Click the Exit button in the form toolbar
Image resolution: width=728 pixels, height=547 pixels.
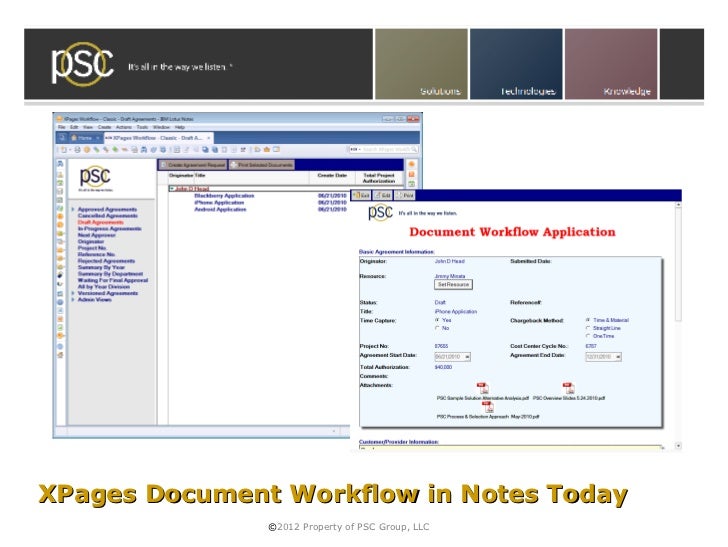(361, 195)
